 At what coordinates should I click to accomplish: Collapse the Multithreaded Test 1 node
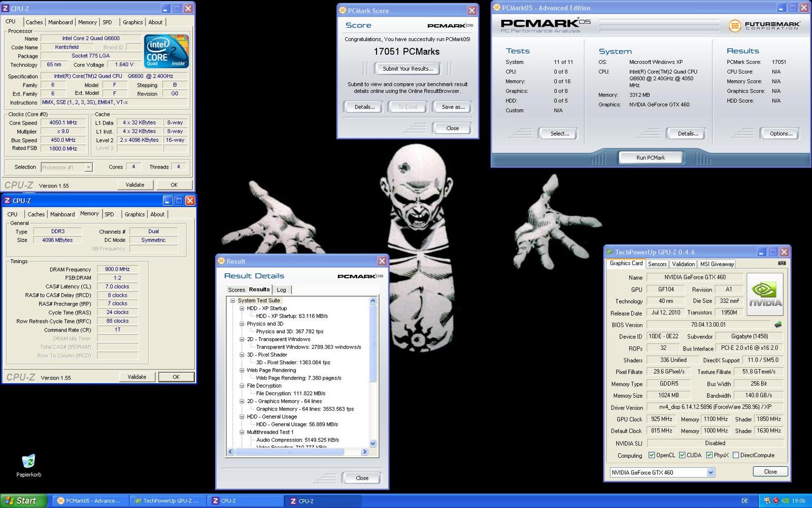[242, 432]
